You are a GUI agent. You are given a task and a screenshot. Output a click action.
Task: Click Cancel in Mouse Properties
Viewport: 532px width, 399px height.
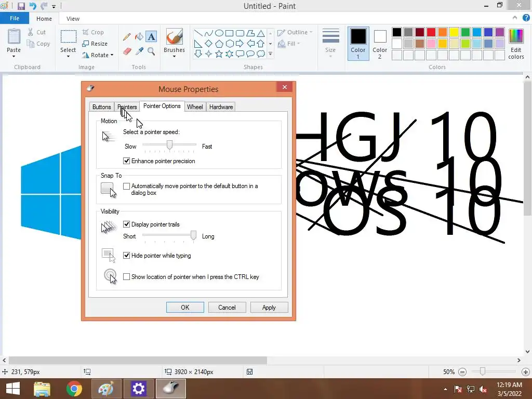pos(227,308)
